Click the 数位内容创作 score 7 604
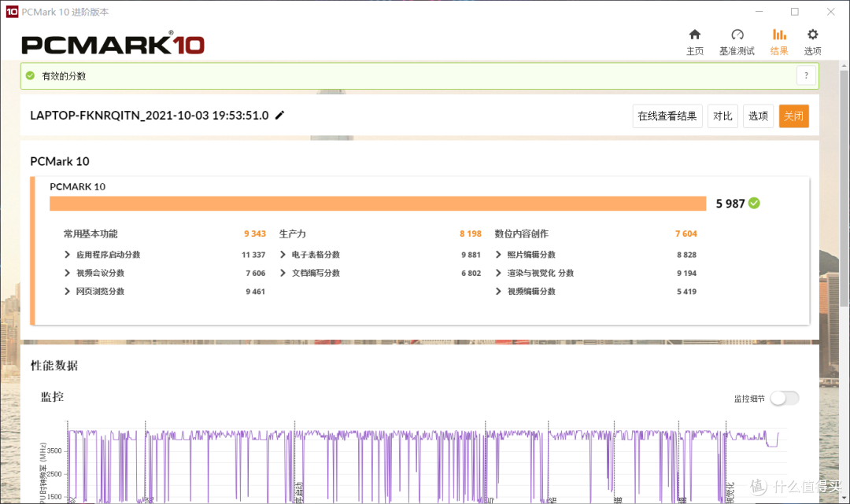The width and height of the screenshot is (850, 504). [x=686, y=234]
